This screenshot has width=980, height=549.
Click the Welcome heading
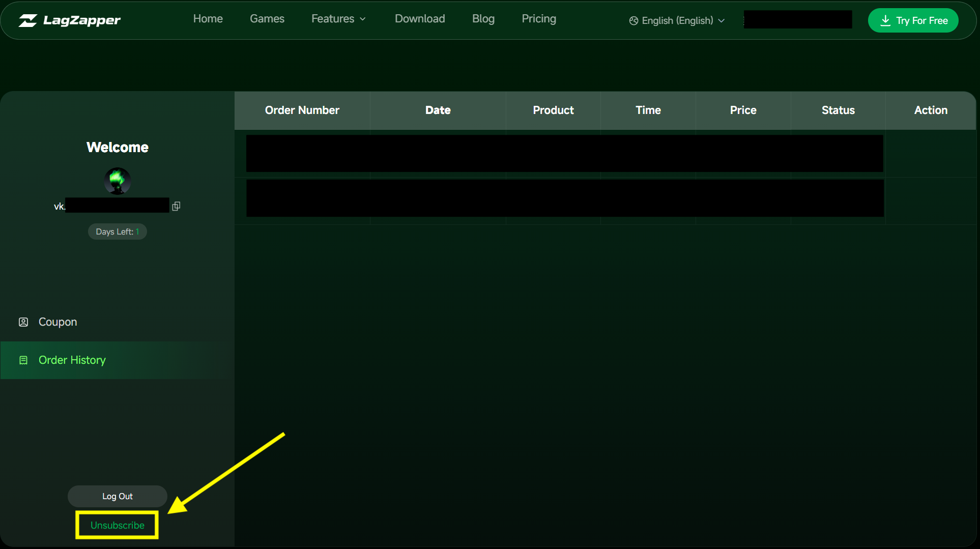tap(118, 148)
